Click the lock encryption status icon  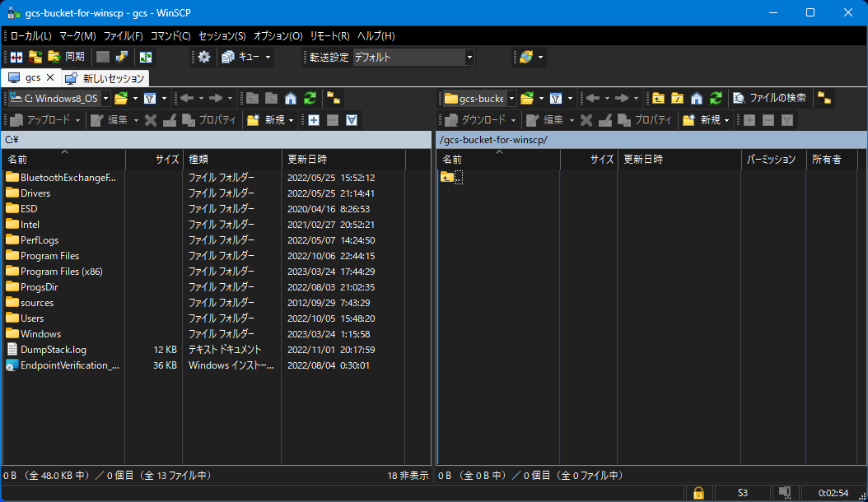pyautogui.click(x=698, y=493)
